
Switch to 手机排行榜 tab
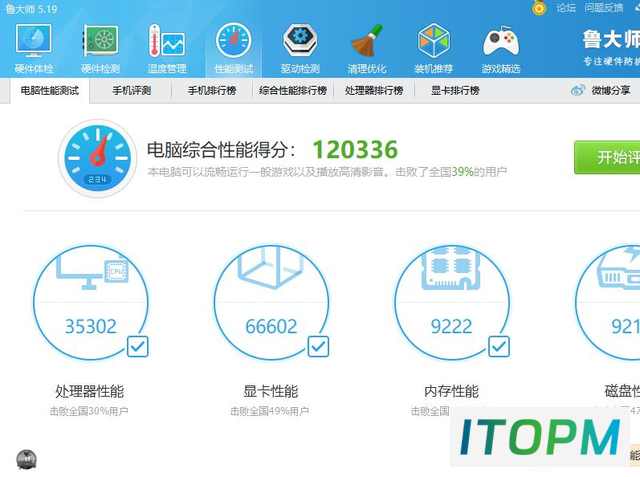coord(212,91)
